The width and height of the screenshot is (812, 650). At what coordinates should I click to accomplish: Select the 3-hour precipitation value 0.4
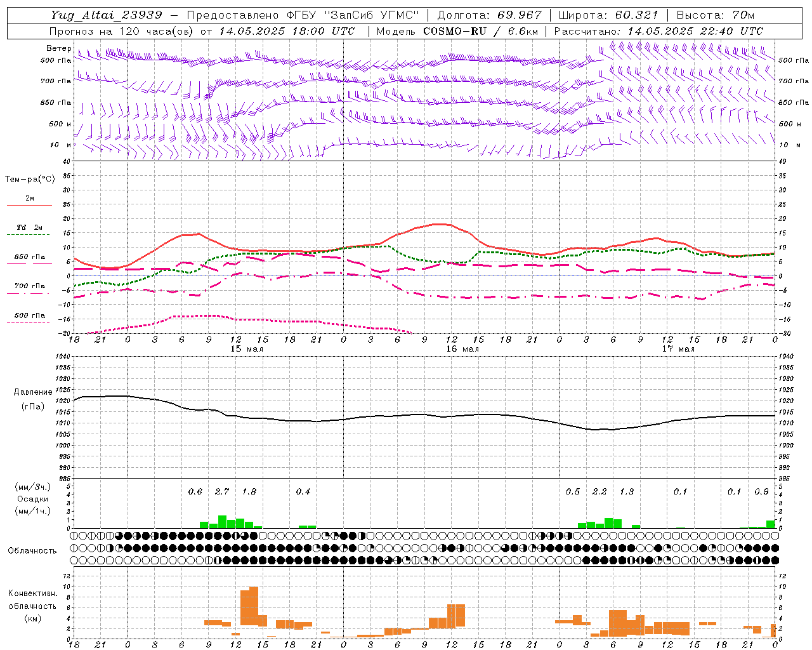pyautogui.click(x=303, y=492)
